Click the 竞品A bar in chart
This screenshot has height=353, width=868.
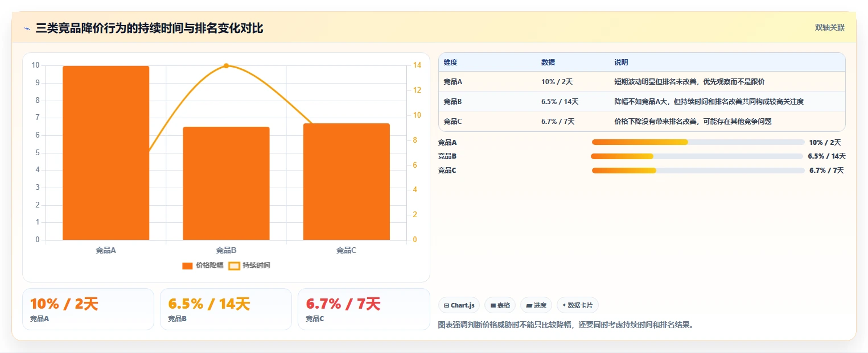pyautogui.click(x=106, y=153)
